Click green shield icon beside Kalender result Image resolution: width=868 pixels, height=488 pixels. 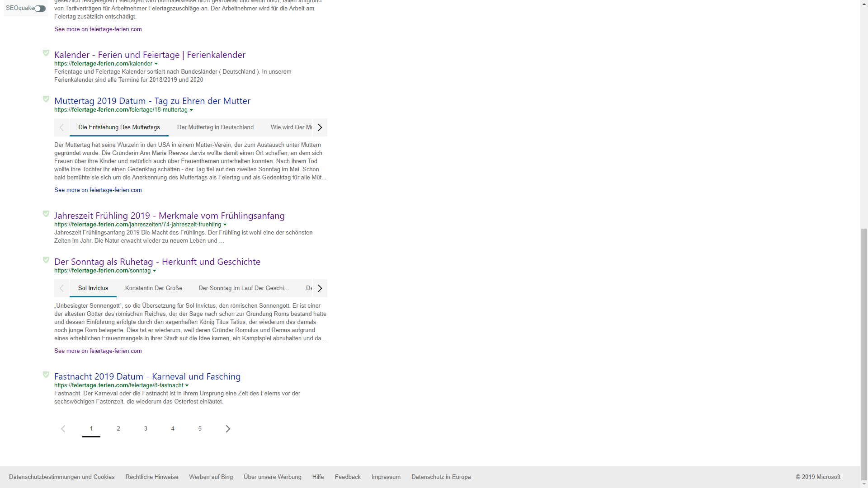[x=46, y=53]
